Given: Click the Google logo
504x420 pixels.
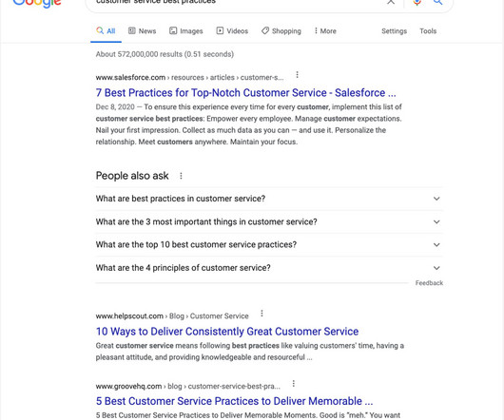Looking at the screenshot, I should pos(37,3).
